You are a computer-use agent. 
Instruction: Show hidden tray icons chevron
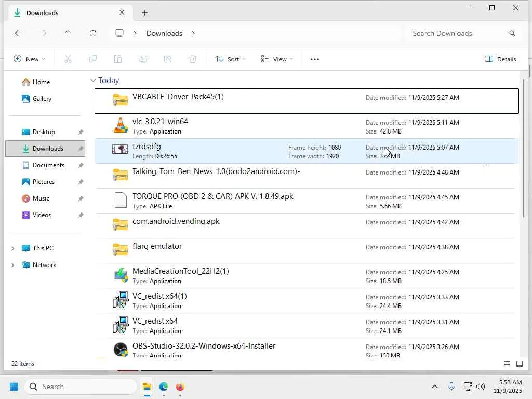(435, 387)
